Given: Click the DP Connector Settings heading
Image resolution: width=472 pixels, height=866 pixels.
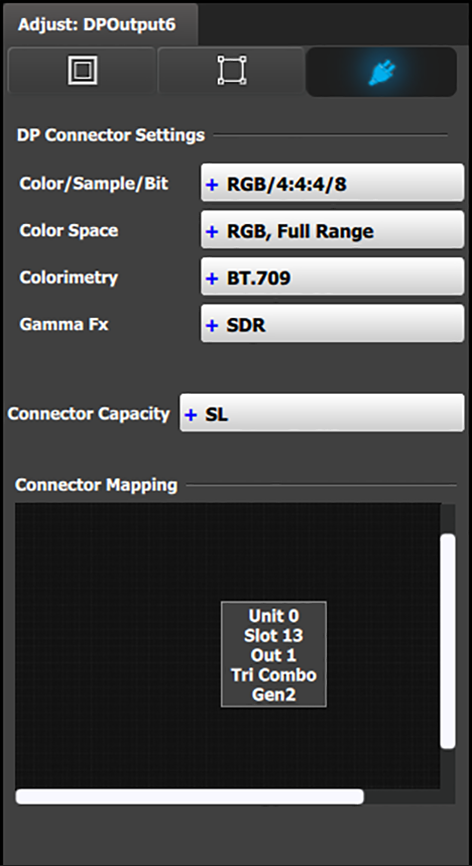Looking at the screenshot, I should point(111,135).
